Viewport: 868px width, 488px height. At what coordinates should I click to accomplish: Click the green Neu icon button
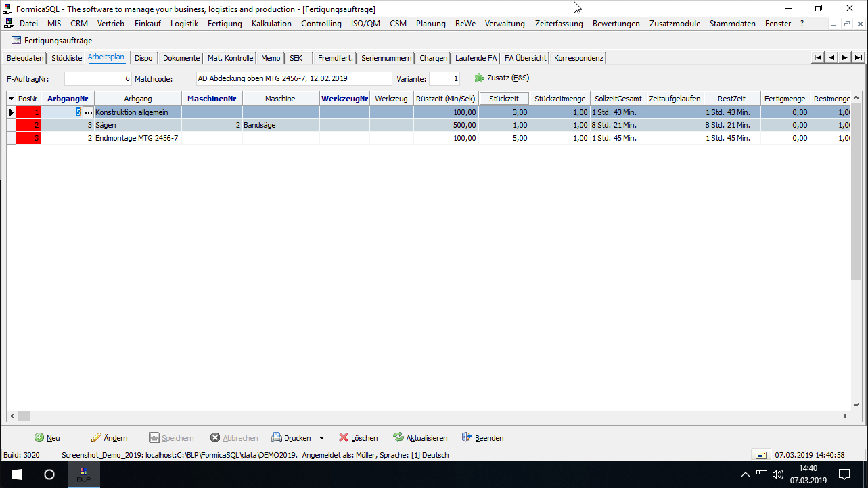click(39, 438)
